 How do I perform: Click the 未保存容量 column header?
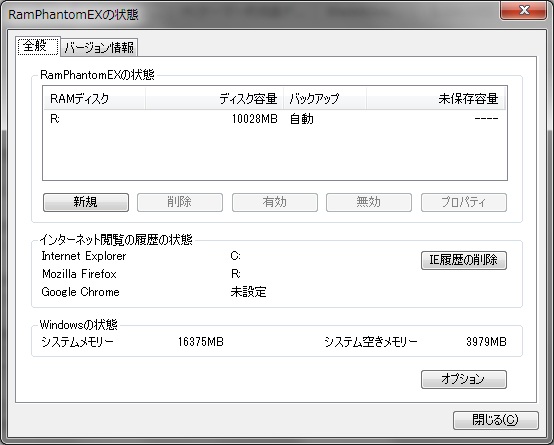(x=436, y=99)
